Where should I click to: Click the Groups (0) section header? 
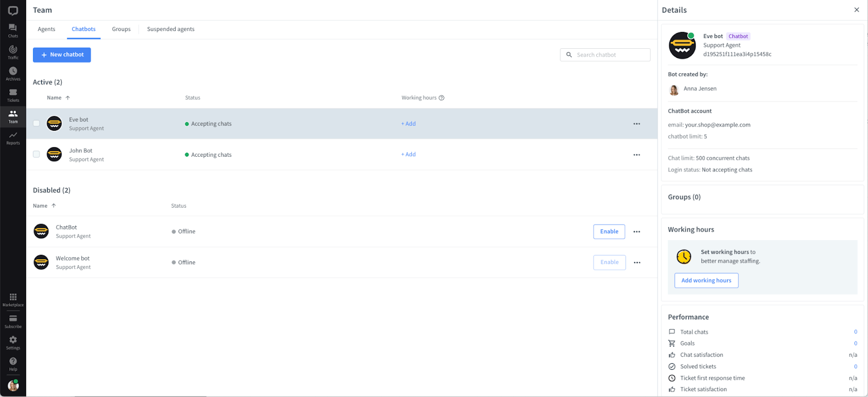point(684,197)
